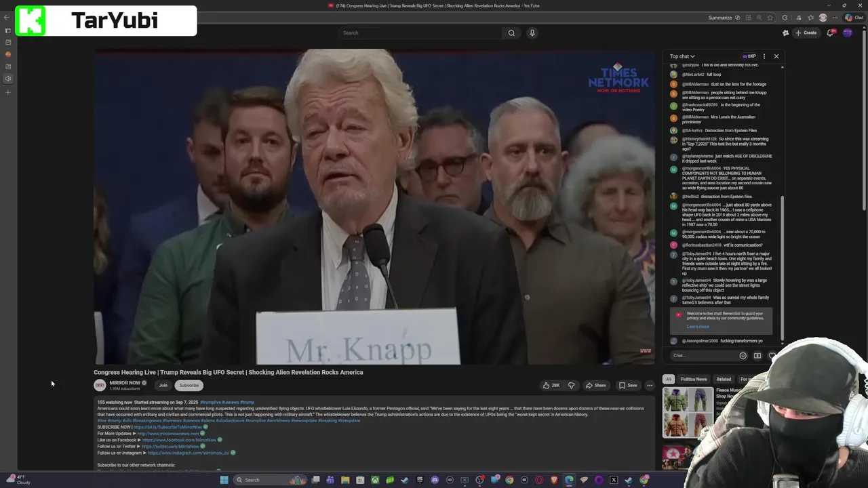Viewport: 868px width, 488px height.
Task: Open YouTube notifications bell
Action: (x=830, y=33)
